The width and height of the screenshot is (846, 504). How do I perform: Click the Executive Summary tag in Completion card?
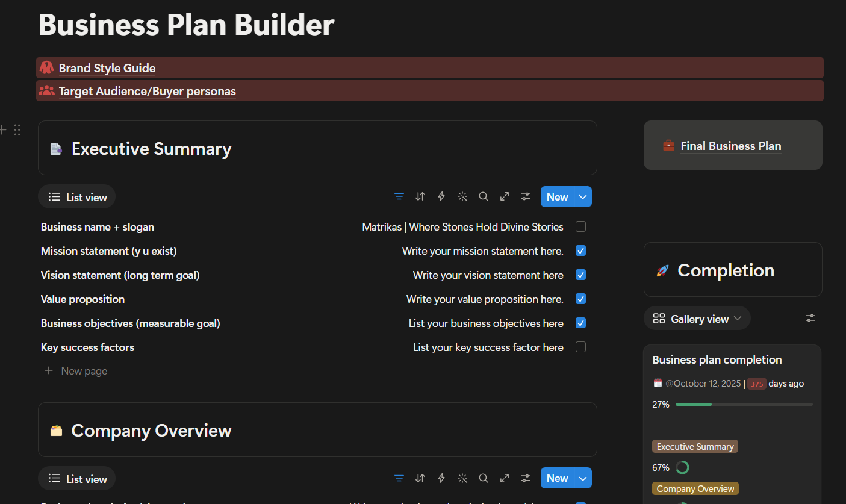(x=695, y=446)
